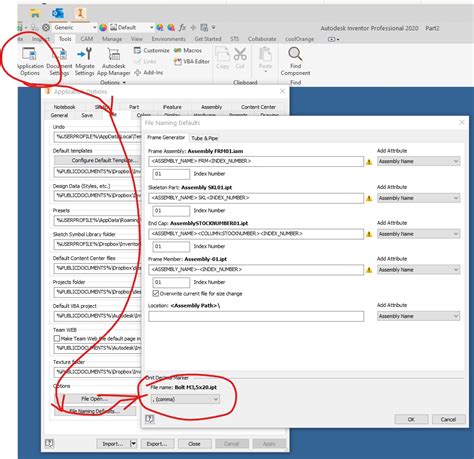Click the warning icon beside Skeleton Part field
The width and height of the screenshot is (474, 459).
point(369,198)
